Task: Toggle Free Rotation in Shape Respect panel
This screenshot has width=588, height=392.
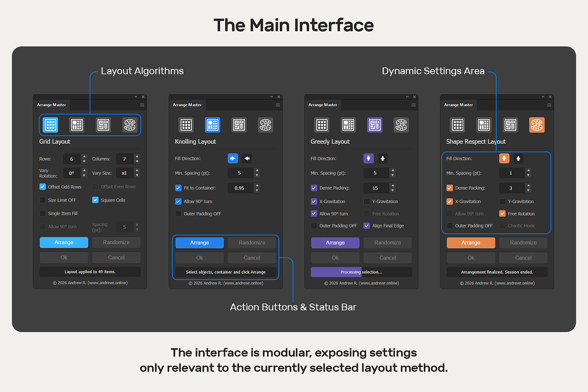Action: (502, 214)
